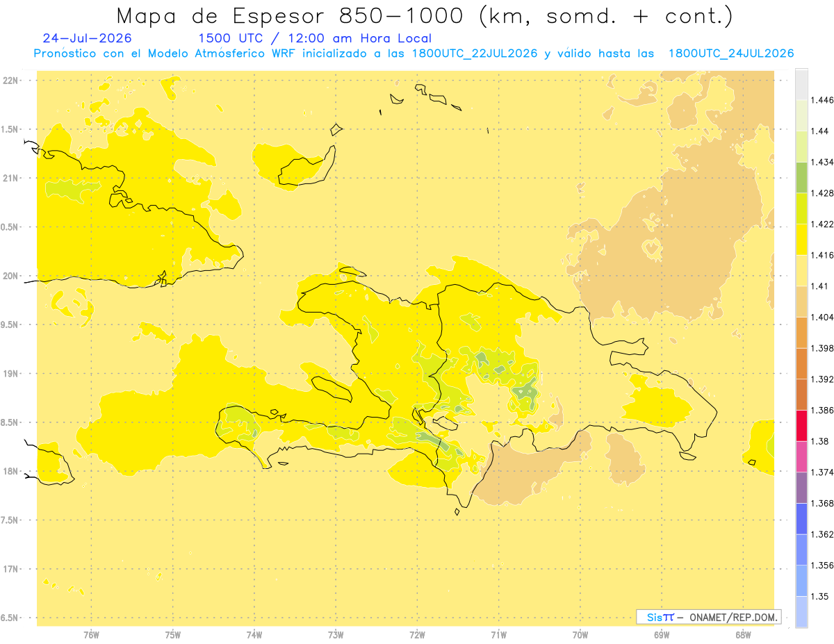This screenshot has height=644, width=834.
Task: Click latitude axis label '17N'
Action: tap(12, 569)
